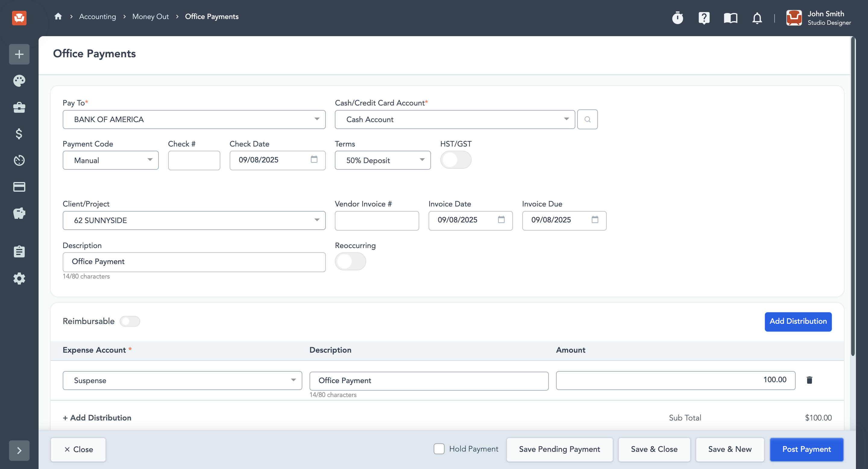Open the Payment Code dropdown
This screenshot has height=469, width=868.
coord(111,160)
